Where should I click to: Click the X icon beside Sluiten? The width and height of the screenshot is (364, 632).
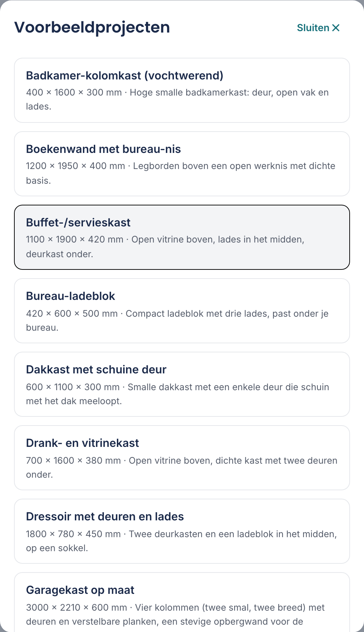(x=336, y=28)
